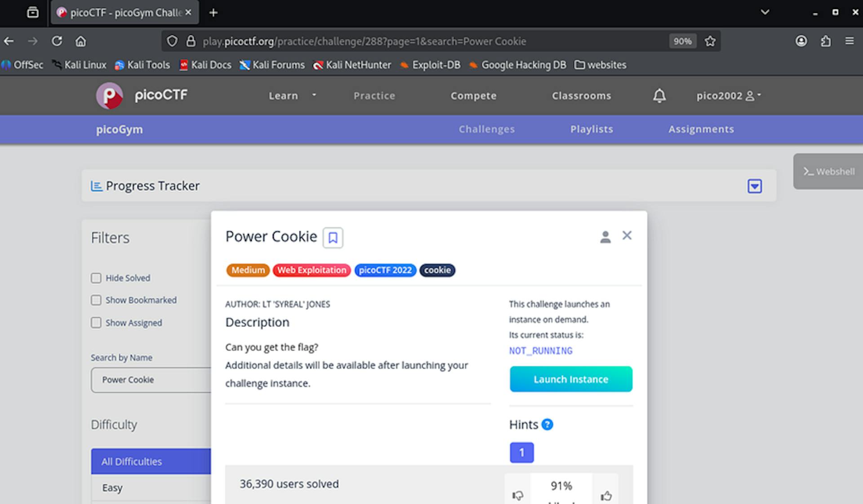Enable the Hide Solved filter
The width and height of the screenshot is (863, 504).
tap(96, 278)
